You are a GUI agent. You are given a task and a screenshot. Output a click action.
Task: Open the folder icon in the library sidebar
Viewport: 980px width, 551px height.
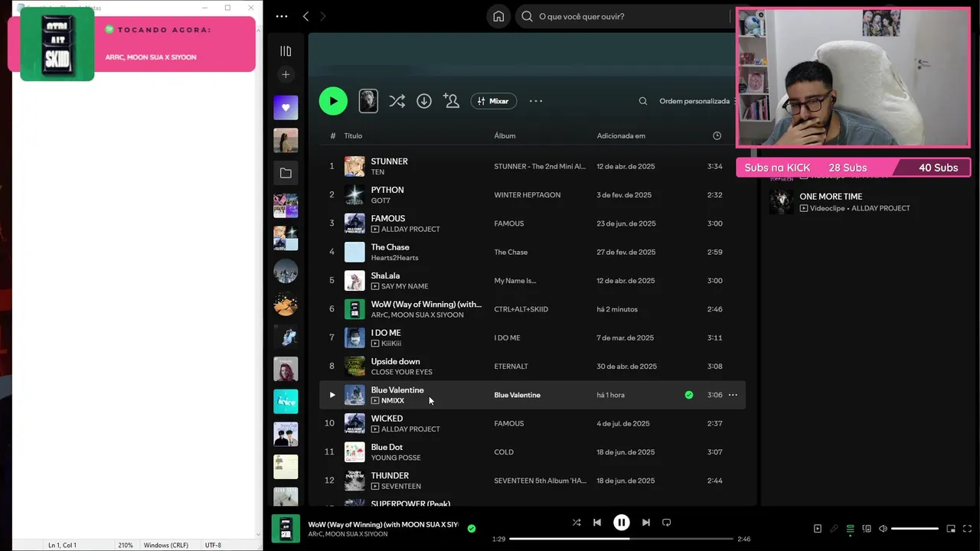[286, 173]
